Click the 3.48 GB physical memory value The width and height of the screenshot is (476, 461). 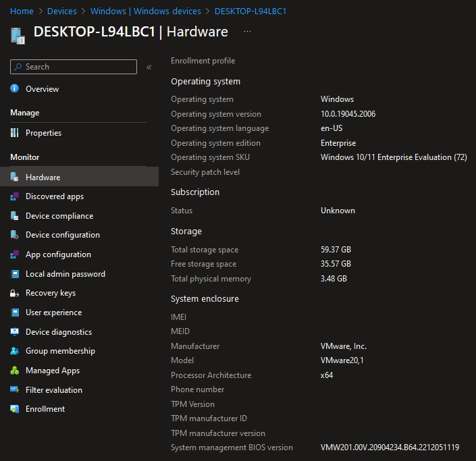pyautogui.click(x=334, y=278)
